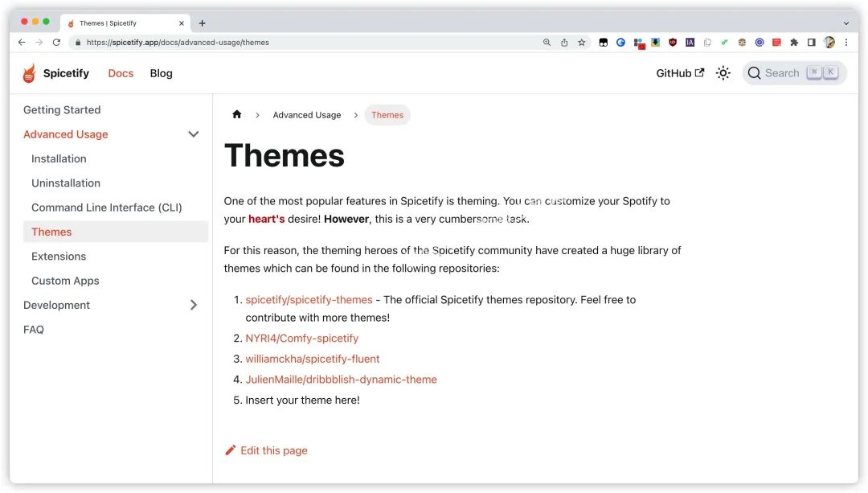Click the Search box in the navbar

pyautogui.click(x=794, y=73)
